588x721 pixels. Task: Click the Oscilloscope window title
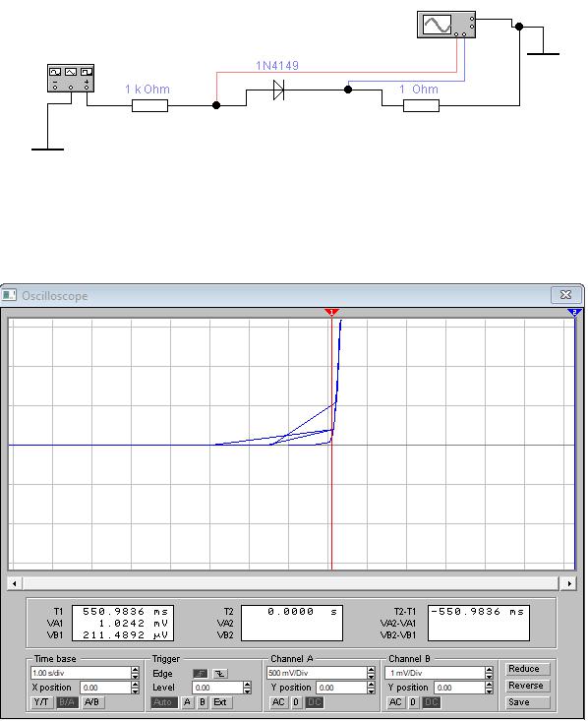[55, 296]
